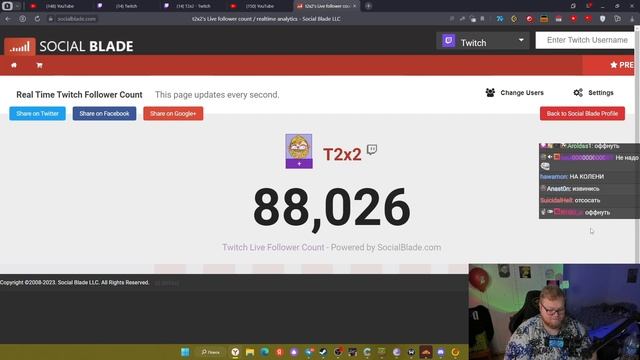The width and height of the screenshot is (640, 360).
Task: Click the Real Time Twitch Follower Count heading
Action: pos(79,95)
